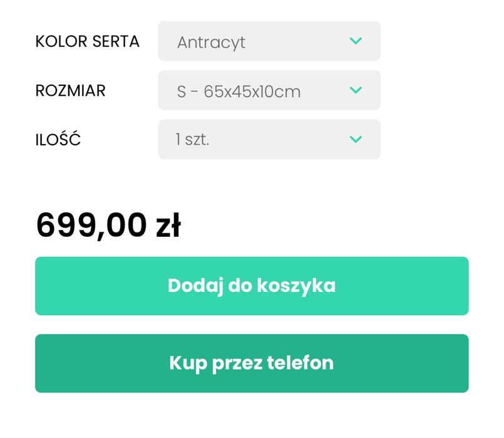
Task: Click the word telefon on phone-order button
Action: (301, 363)
